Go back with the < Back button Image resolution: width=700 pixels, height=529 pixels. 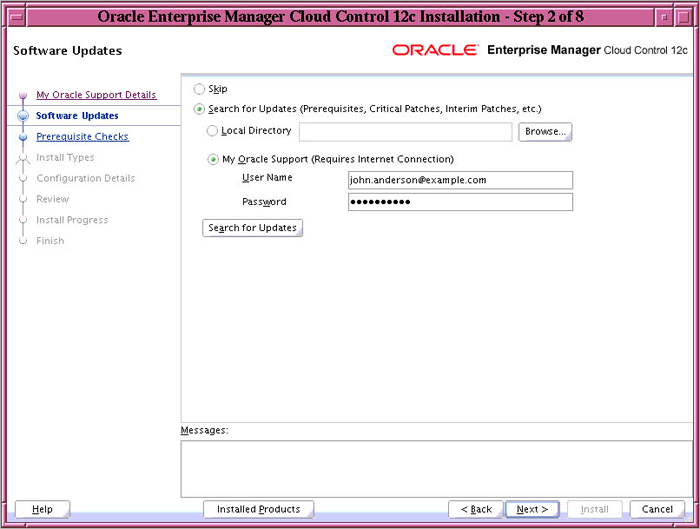pos(476,509)
